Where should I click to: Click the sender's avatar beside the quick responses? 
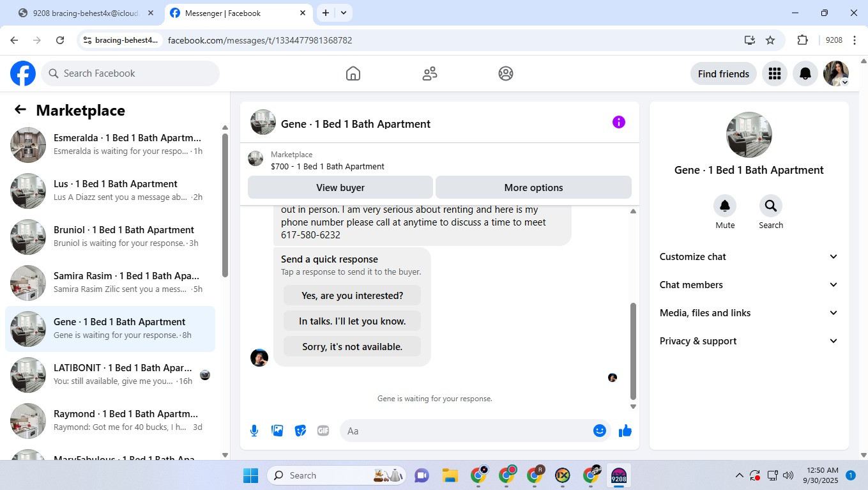point(259,358)
